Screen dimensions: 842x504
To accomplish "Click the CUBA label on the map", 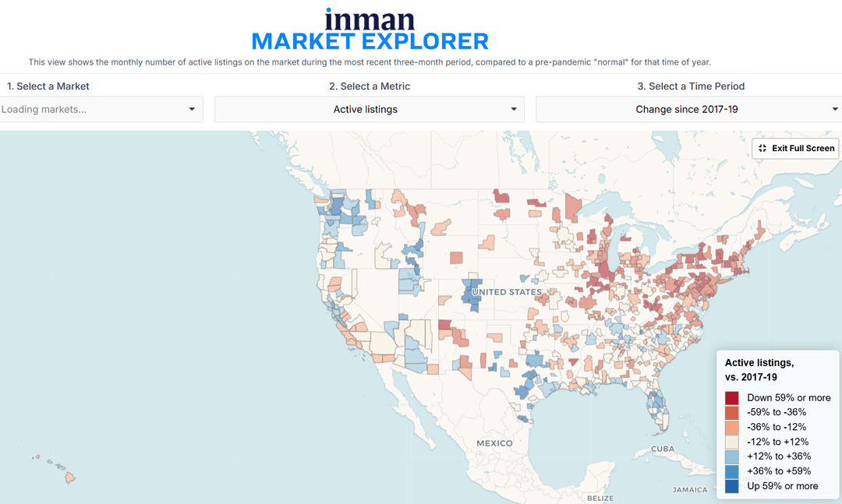I will pos(662,449).
